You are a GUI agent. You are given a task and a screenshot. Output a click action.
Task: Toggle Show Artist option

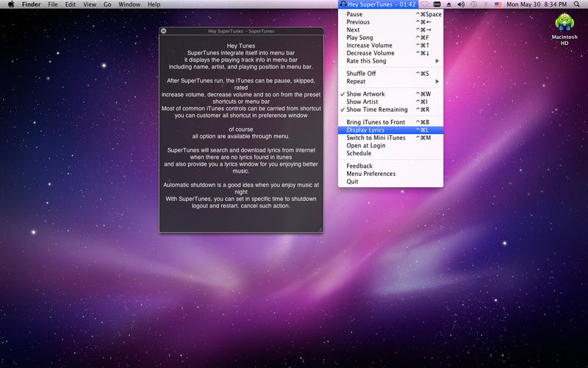pos(390,102)
